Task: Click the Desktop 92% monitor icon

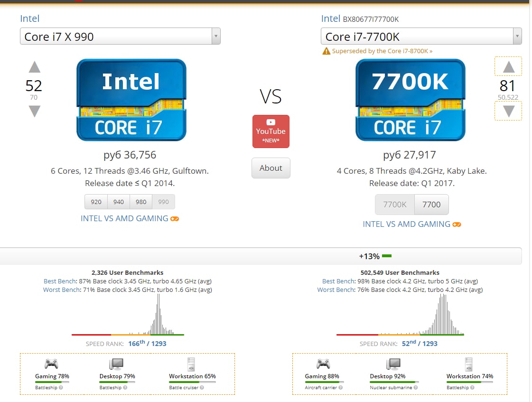Action: (393, 364)
